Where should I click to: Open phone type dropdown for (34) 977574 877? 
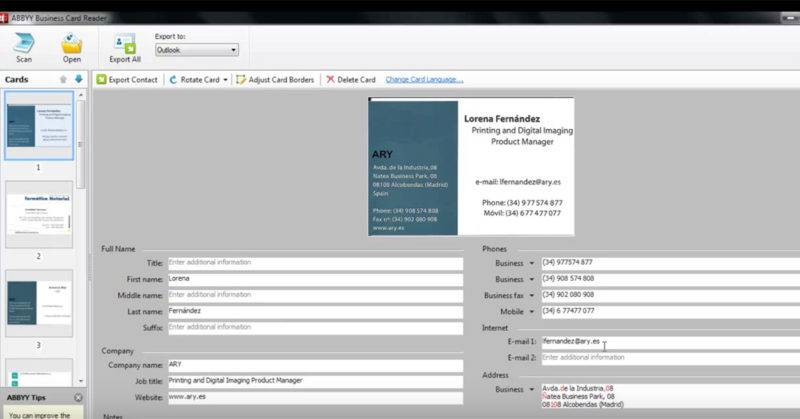531,264
